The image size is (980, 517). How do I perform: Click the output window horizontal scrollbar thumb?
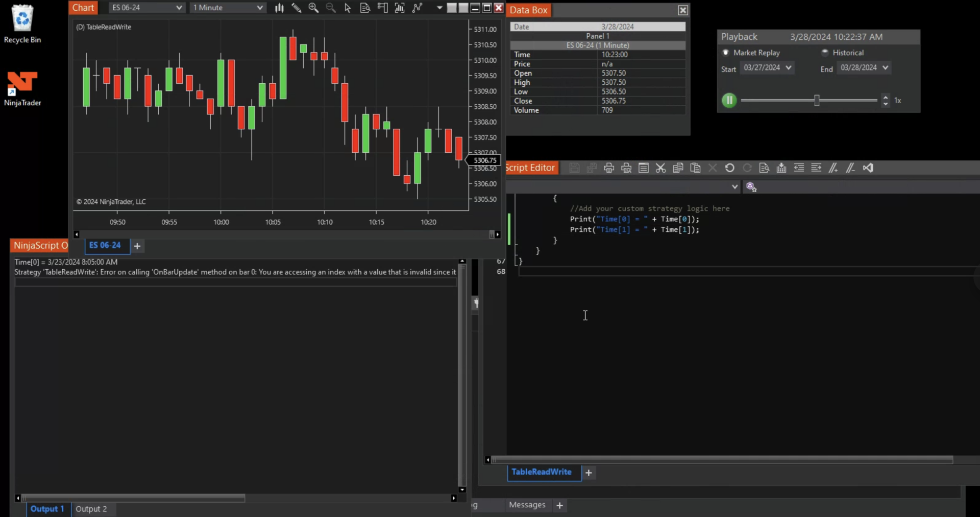(x=133, y=498)
